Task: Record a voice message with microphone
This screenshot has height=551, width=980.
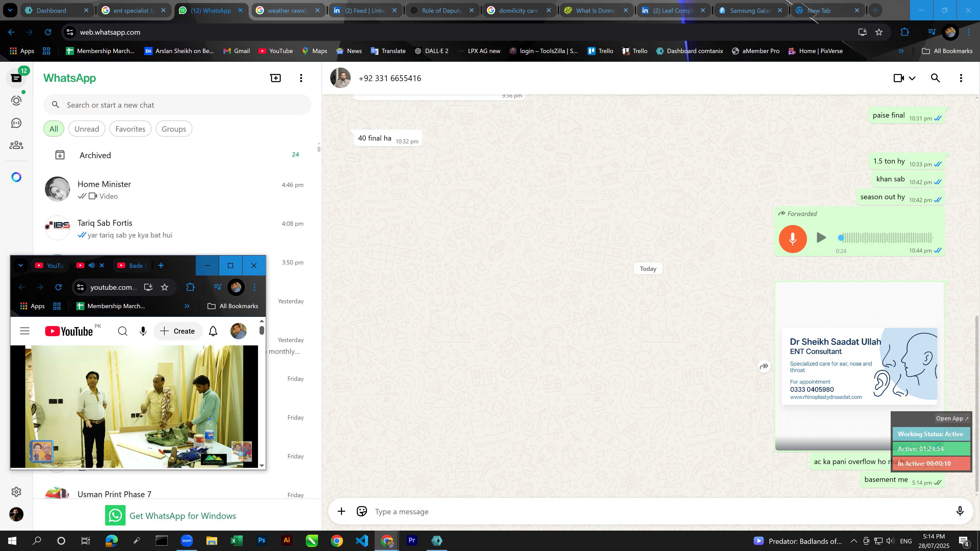Action: point(960,511)
